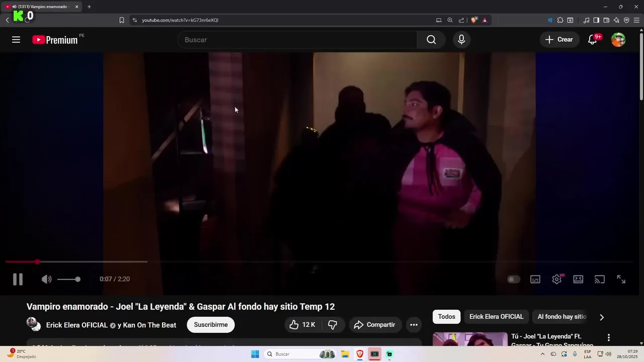Adjust the volume slider
Viewport: 644px width, 362px height.
coord(68,279)
